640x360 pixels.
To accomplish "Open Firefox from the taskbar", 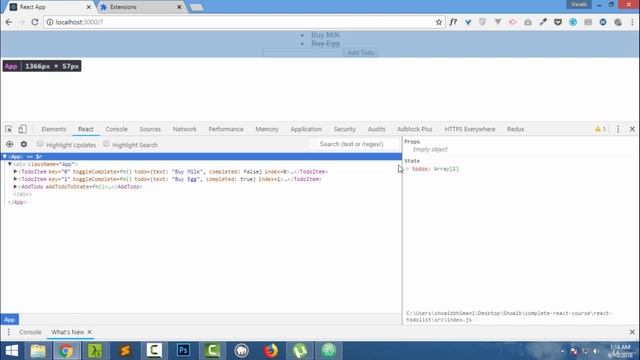I will coord(270,351).
